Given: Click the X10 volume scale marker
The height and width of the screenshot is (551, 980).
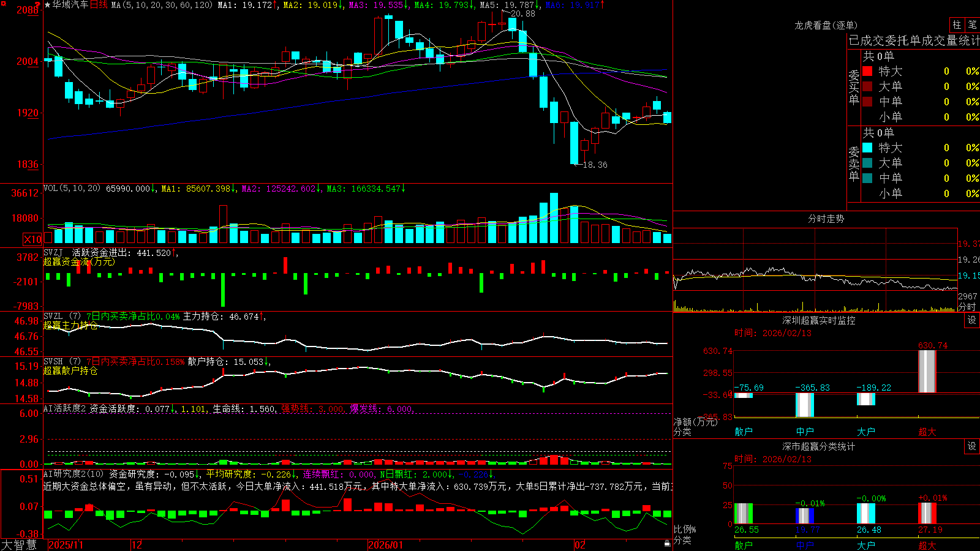Looking at the screenshot, I should [32, 239].
